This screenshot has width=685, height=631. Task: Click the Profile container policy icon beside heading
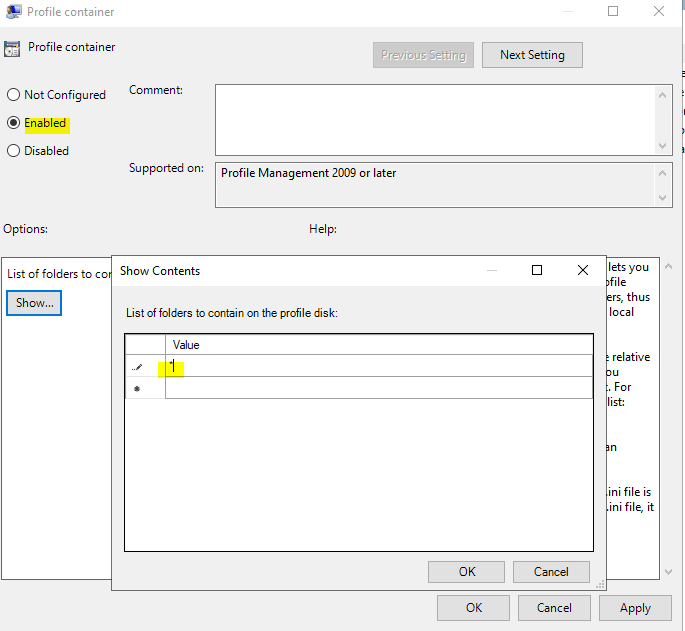13,48
